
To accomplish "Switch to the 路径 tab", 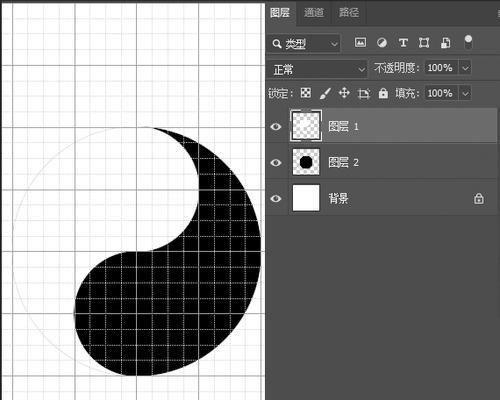I will pyautogui.click(x=349, y=13).
